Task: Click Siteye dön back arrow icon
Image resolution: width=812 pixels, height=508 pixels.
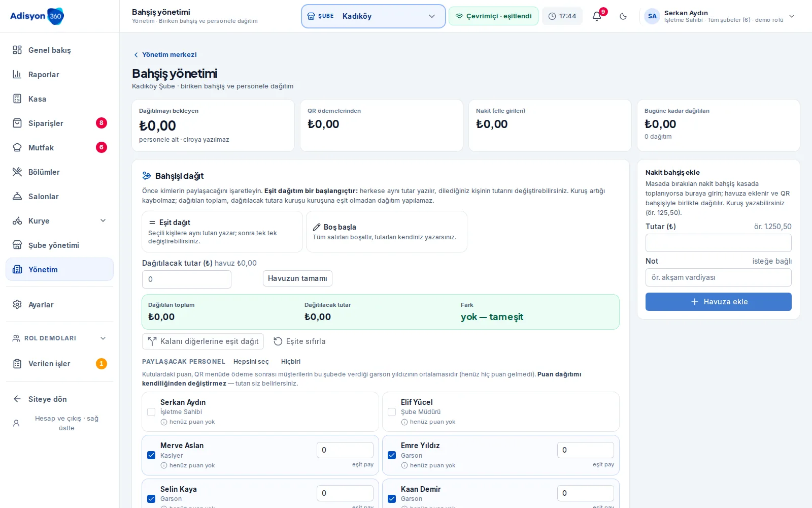Action: pos(17,399)
